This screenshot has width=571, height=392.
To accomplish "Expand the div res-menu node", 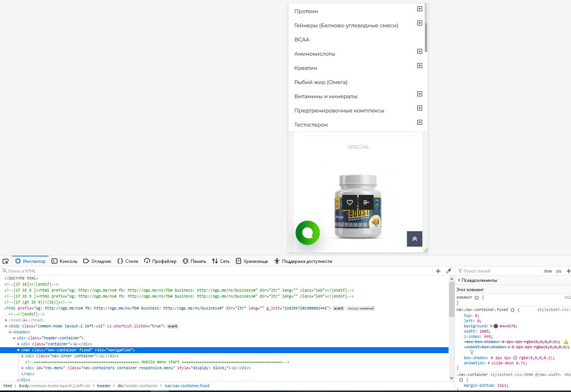I will tap(22, 368).
